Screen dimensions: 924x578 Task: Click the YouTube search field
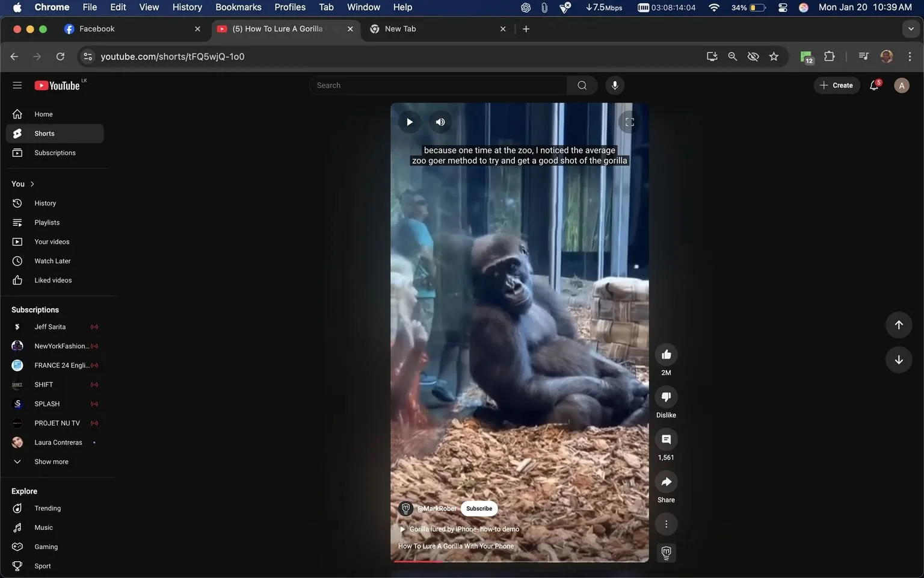click(439, 85)
